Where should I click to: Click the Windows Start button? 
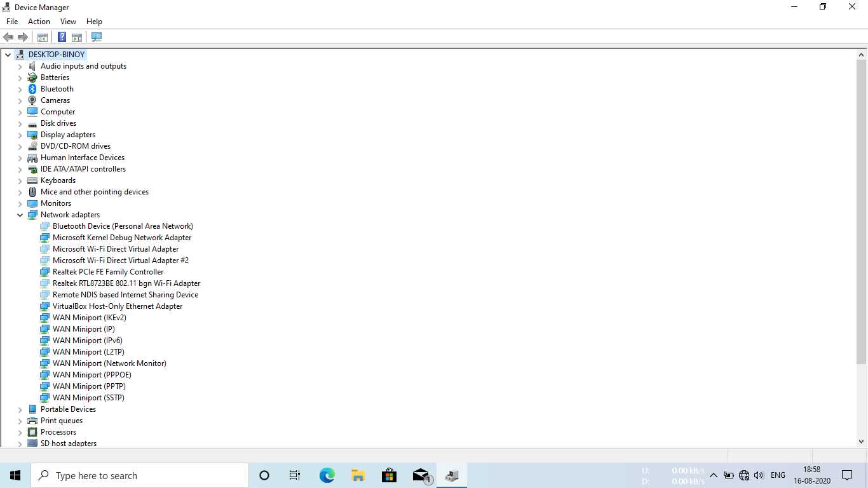15,475
